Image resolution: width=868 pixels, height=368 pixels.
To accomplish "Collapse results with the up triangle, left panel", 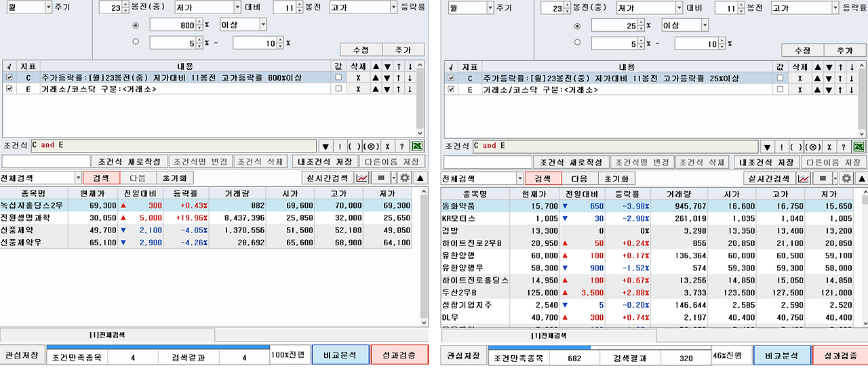I will [x=420, y=178].
